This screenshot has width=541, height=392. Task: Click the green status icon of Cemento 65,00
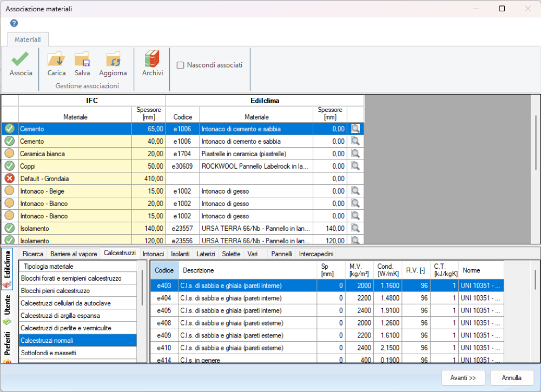tap(10, 129)
